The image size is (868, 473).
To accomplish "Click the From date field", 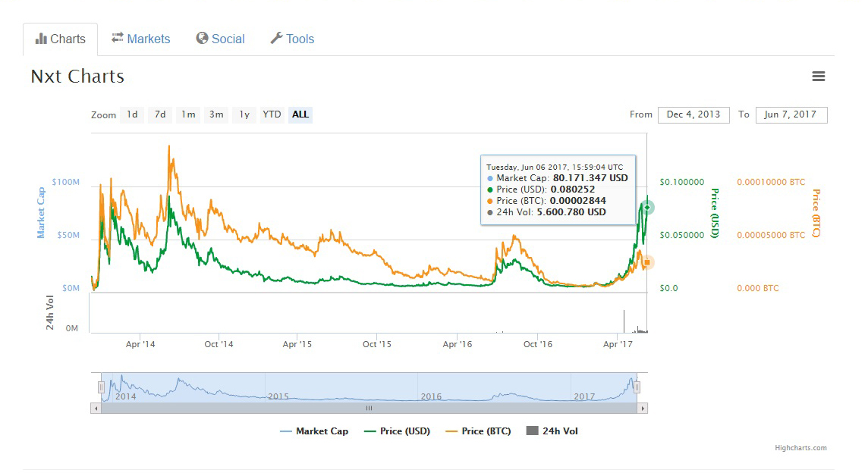I will coord(693,114).
